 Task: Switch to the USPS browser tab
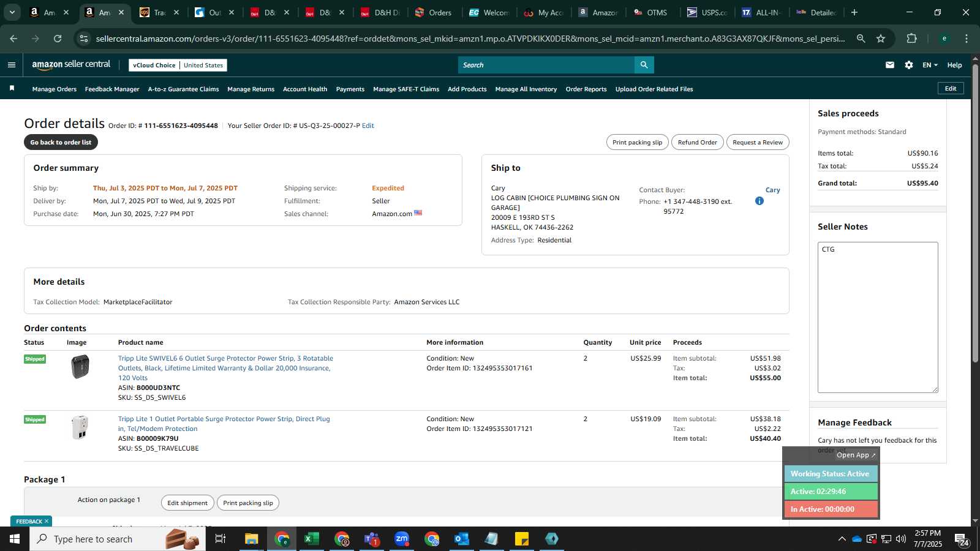707,12
